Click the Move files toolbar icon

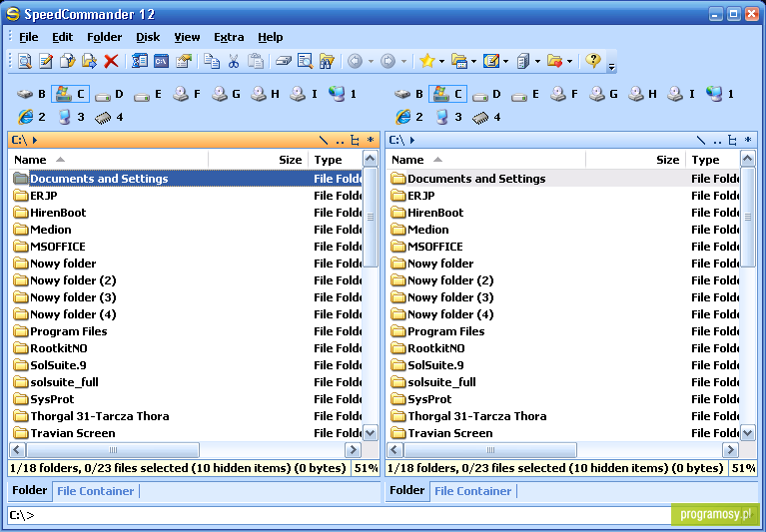click(89, 61)
